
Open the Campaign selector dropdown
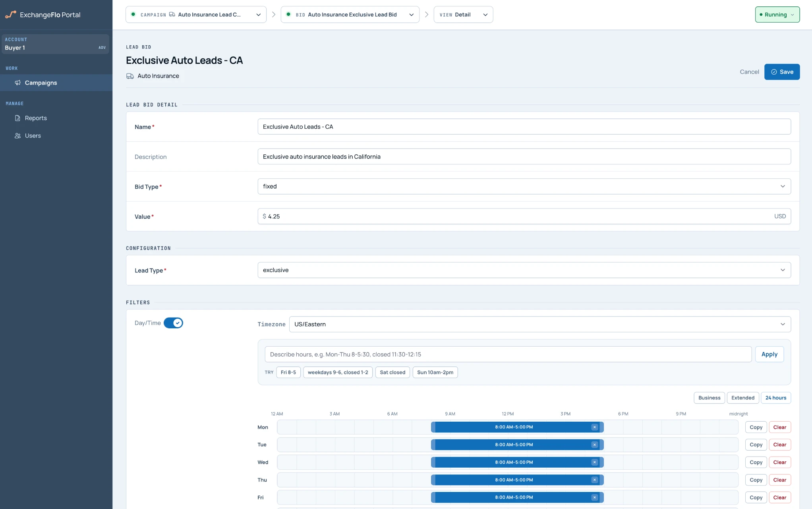[196, 15]
